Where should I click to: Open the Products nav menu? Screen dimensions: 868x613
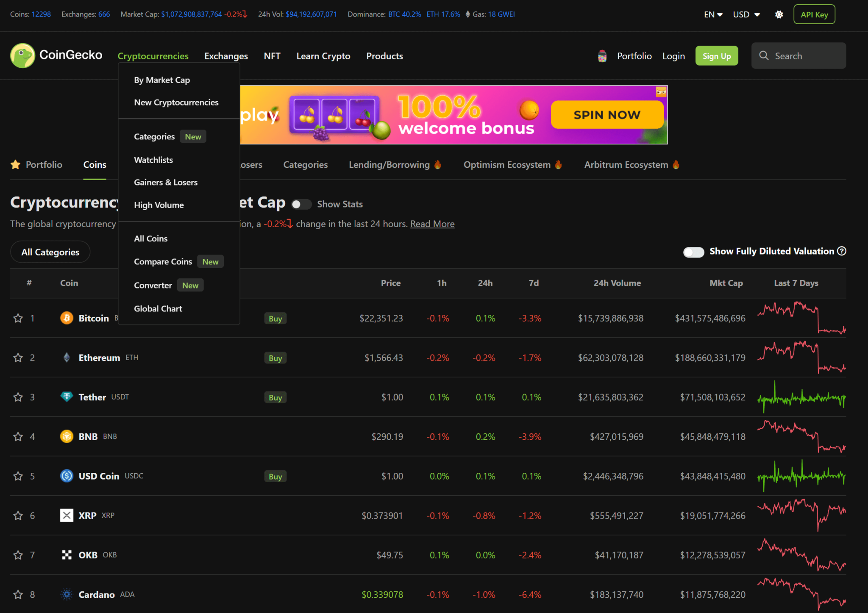384,56
